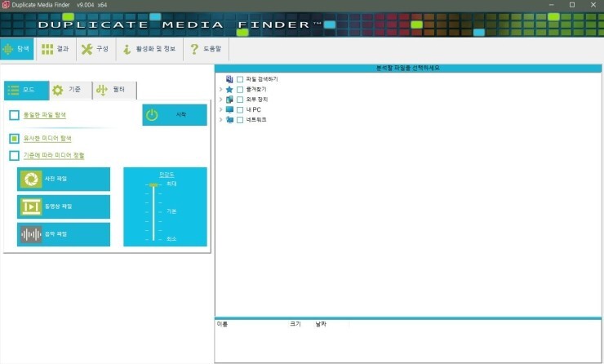Select the 파일 검색하기 tree label
604x364 pixels.
tap(262, 79)
